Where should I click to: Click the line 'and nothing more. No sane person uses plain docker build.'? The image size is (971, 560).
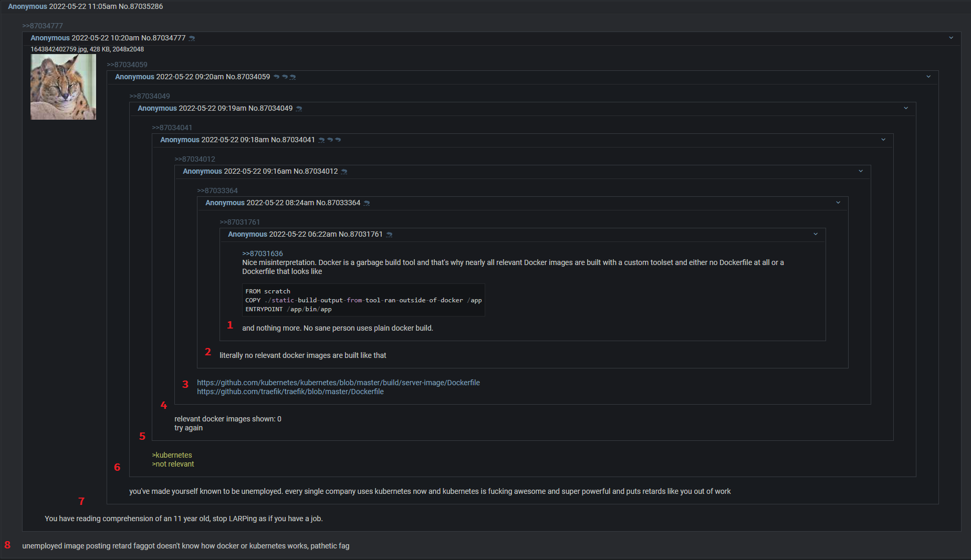coord(338,328)
